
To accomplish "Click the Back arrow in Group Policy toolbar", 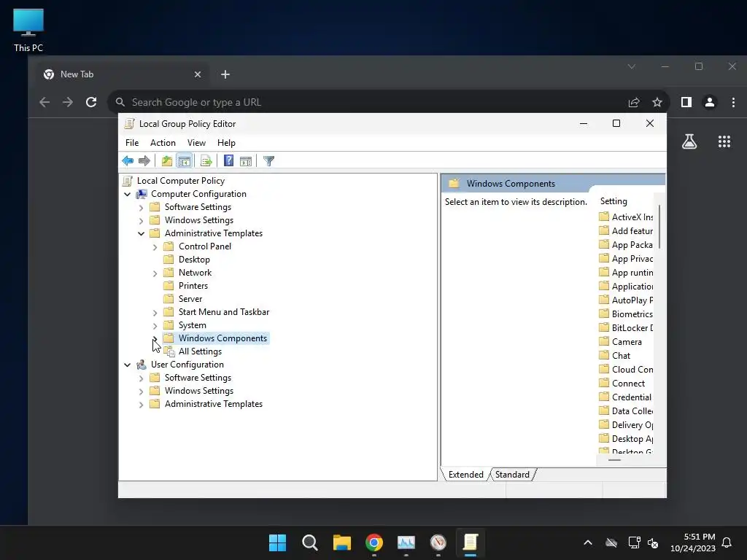I will coord(128,161).
